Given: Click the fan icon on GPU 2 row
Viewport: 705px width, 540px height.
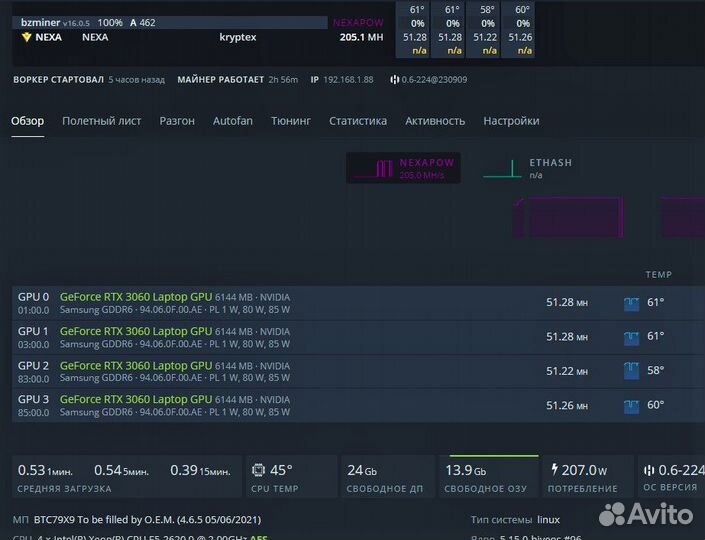Looking at the screenshot, I should click(x=631, y=371).
